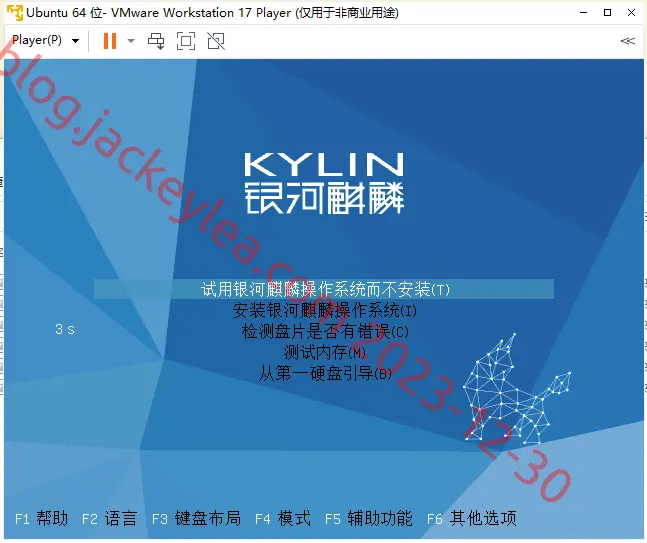Select 试用银河麒麟操作系统而不安装(T) boot option

coord(324,289)
